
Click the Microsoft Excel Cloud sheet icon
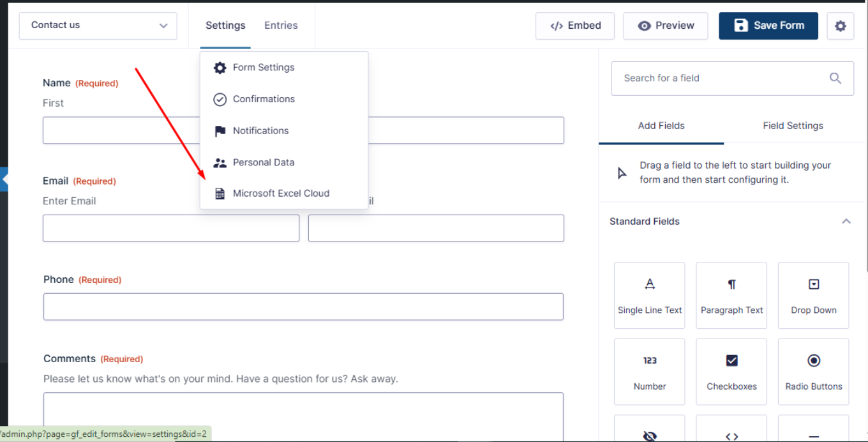point(220,194)
